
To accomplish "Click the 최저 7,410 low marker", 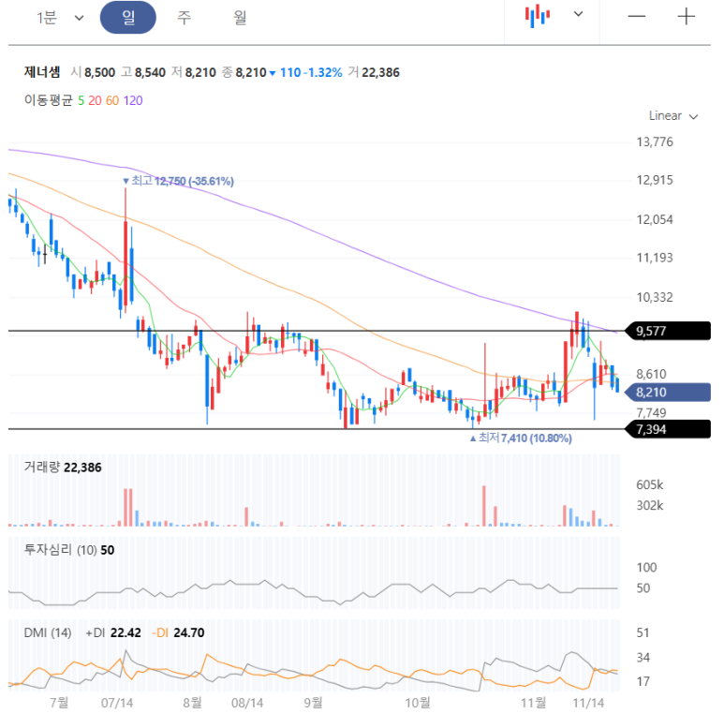I will 521,438.
